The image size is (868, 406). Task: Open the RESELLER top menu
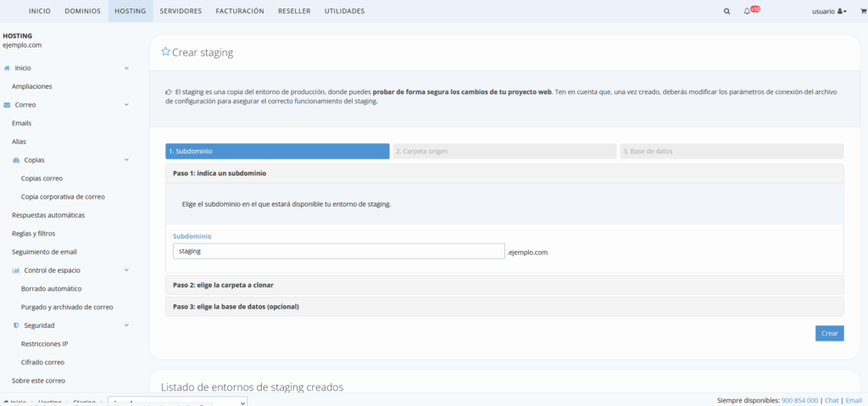[x=294, y=11]
